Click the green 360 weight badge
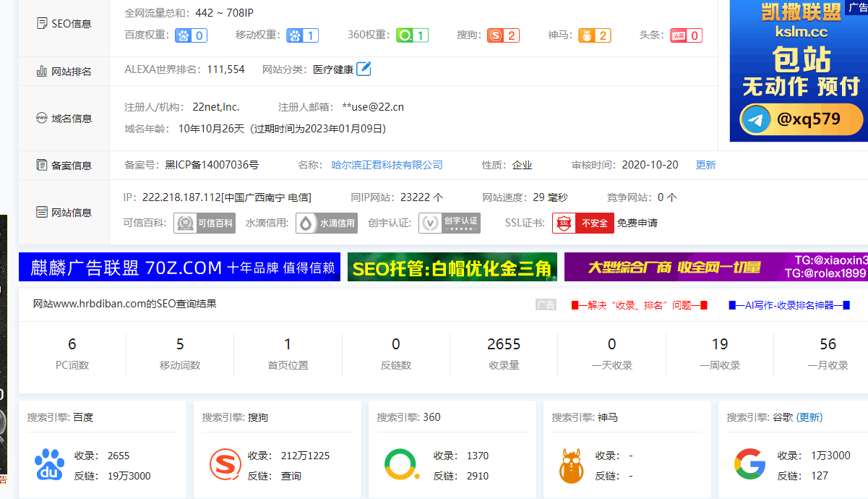This screenshot has width=868, height=499. [x=413, y=35]
